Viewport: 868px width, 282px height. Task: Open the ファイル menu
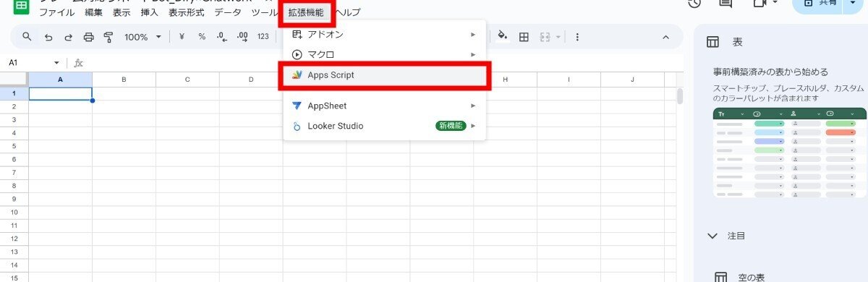tap(56, 12)
